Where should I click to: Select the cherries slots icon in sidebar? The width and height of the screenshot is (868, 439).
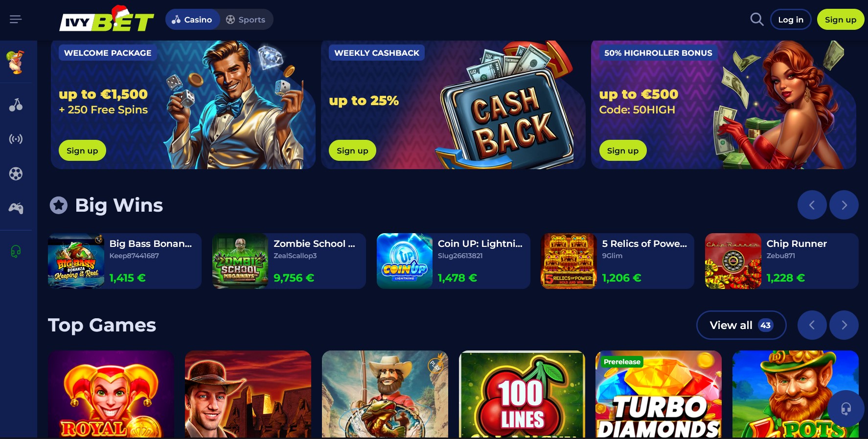[x=16, y=105]
